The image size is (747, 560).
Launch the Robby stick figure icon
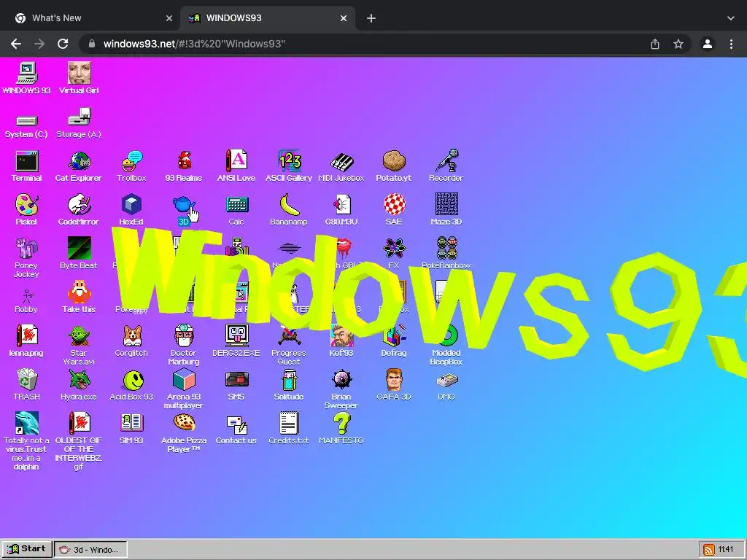click(27, 296)
